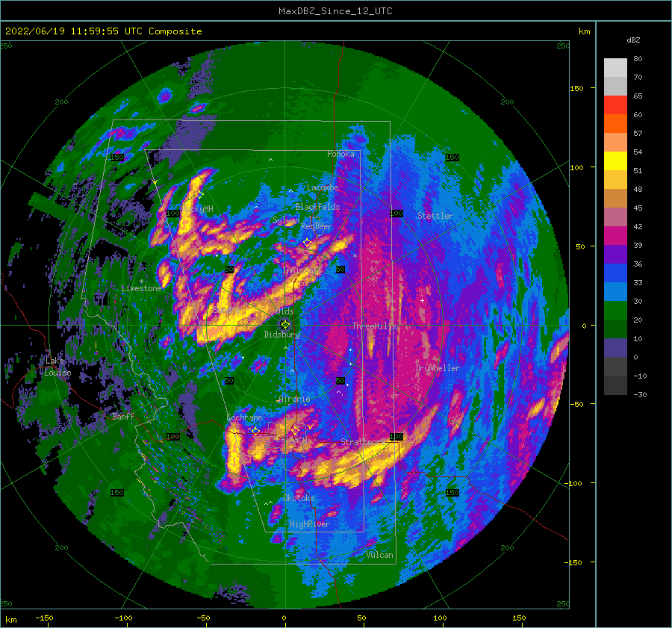Click the asterisk marker above Limestone
This screenshot has height=628, width=672.
click(x=141, y=282)
